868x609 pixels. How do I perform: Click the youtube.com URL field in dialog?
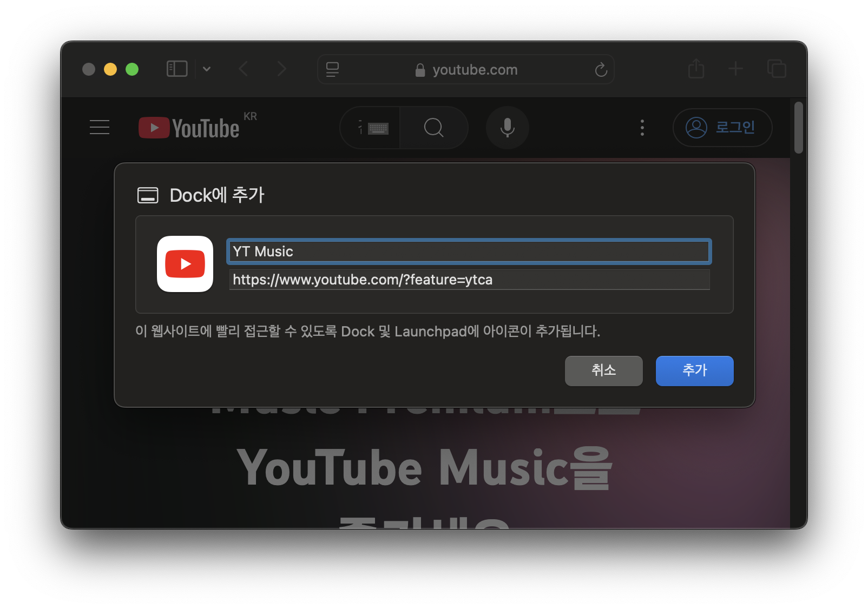tap(469, 280)
